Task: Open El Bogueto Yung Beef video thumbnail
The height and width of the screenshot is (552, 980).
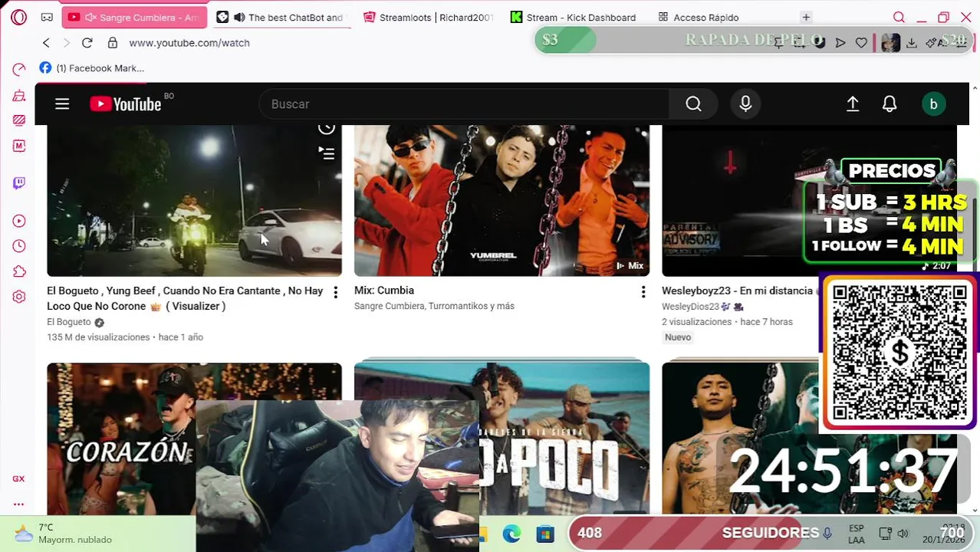Action: point(194,200)
